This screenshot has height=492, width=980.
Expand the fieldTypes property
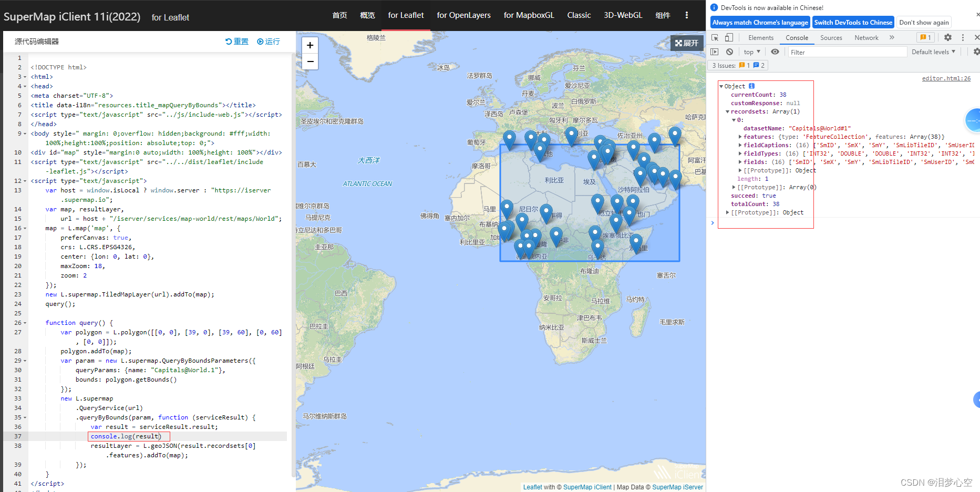pos(740,153)
